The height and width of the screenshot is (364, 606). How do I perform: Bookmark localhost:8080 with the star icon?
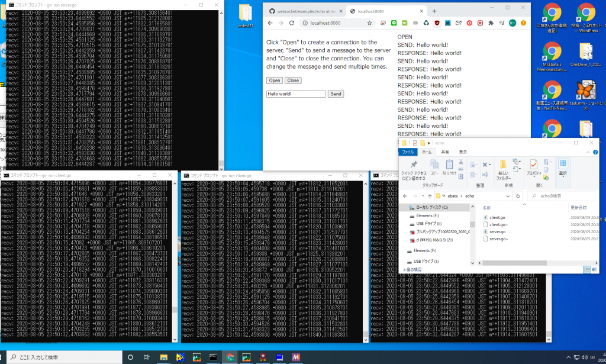click(370, 23)
